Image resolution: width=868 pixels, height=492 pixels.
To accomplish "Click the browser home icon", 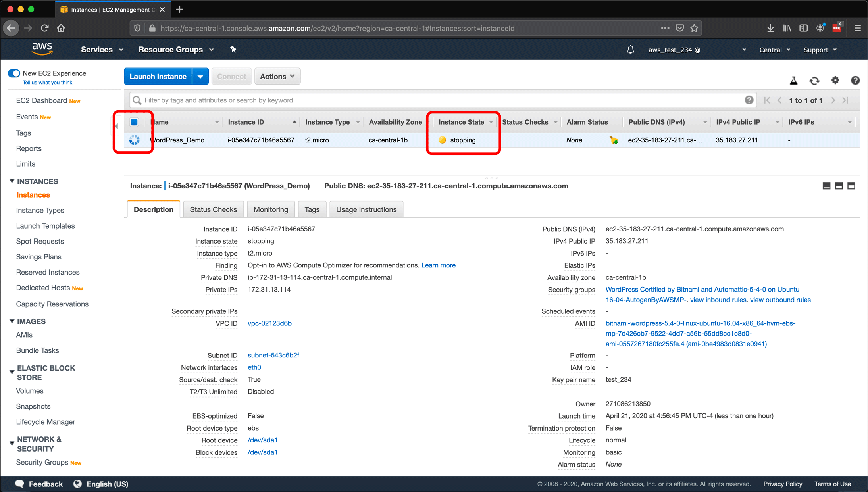I will 61,28.
